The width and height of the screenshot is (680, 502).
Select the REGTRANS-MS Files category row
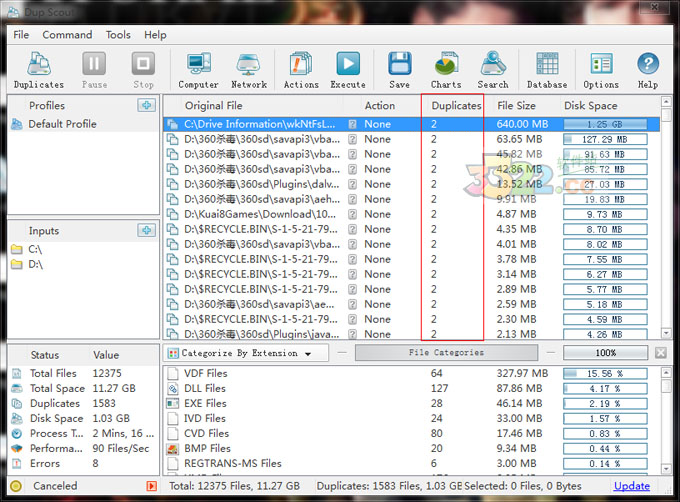(x=412, y=463)
